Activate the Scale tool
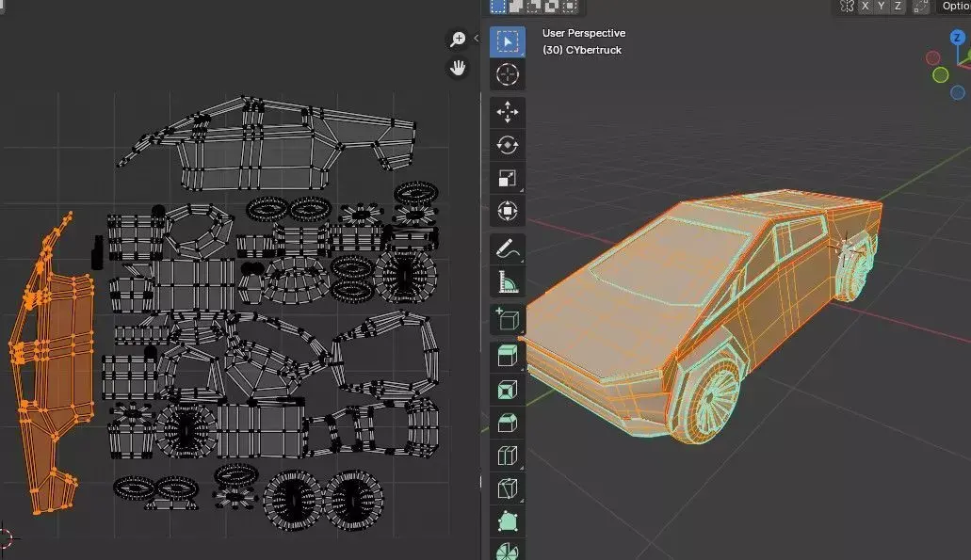This screenshot has width=971, height=560. coord(508,178)
